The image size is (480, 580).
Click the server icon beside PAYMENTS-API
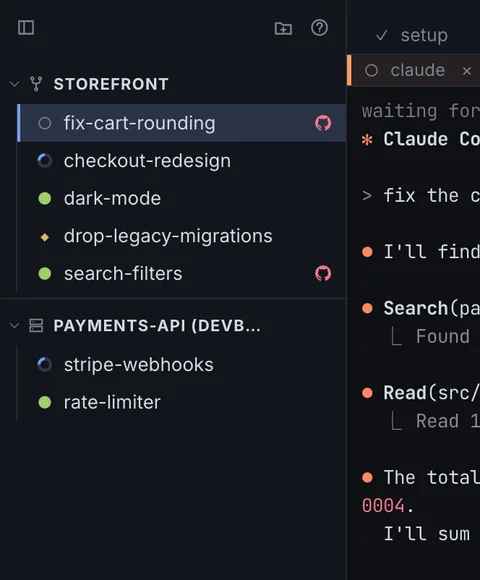(x=36, y=326)
